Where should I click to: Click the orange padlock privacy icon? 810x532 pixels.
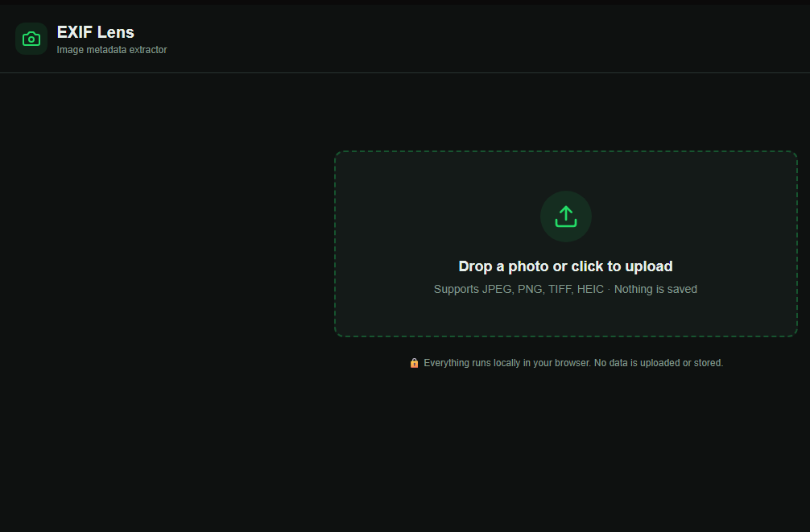click(x=414, y=363)
